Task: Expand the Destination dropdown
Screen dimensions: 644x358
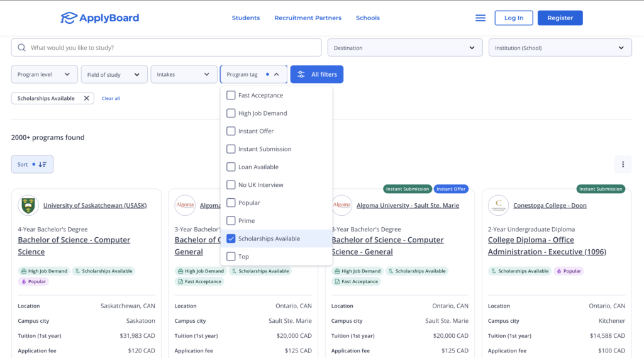Action: pyautogui.click(x=404, y=48)
